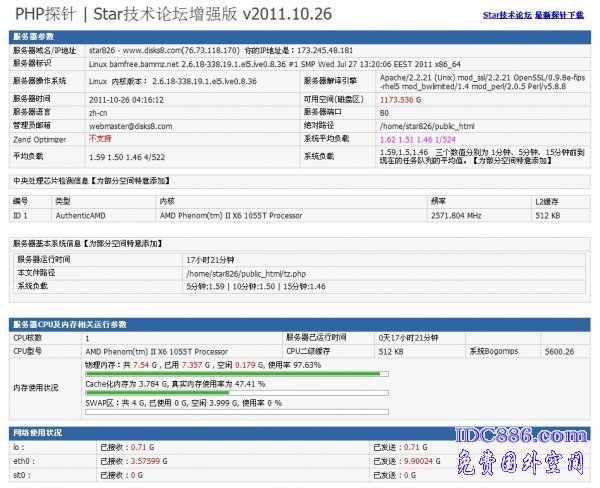Viewport: 600px width, 488px height.
Task: Click the red 不支持 Zend Optimizer status
Action: click(x=100, y=138)
